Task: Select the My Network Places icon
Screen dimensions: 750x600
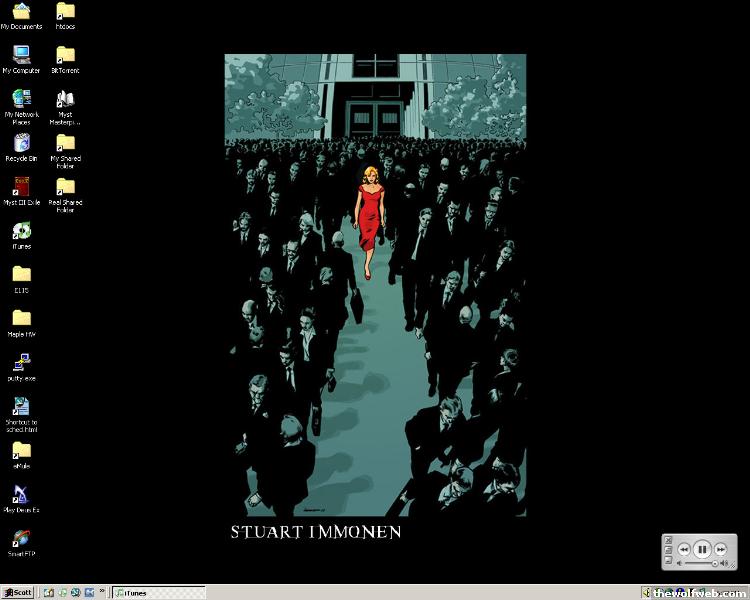Action: coord(21,99)
